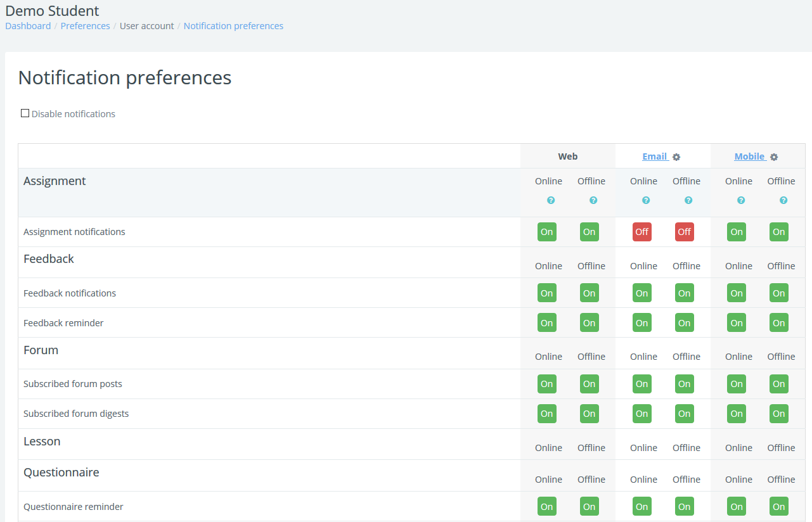Check the Disable notifications checkbox
This screenshot has height=522, width=812.
tap(25, 113)
